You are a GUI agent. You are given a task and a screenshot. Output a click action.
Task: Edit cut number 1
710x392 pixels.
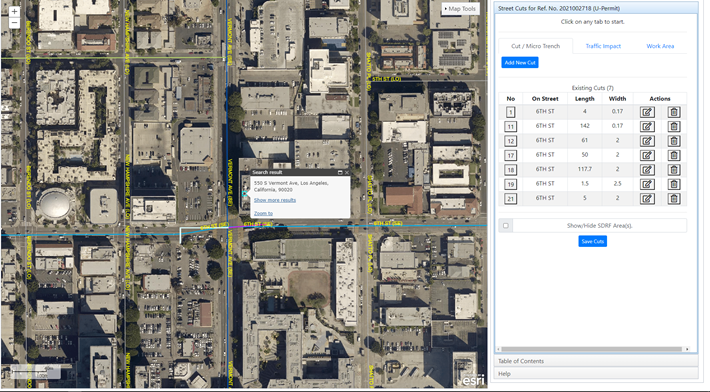click(x=647, y=112)
